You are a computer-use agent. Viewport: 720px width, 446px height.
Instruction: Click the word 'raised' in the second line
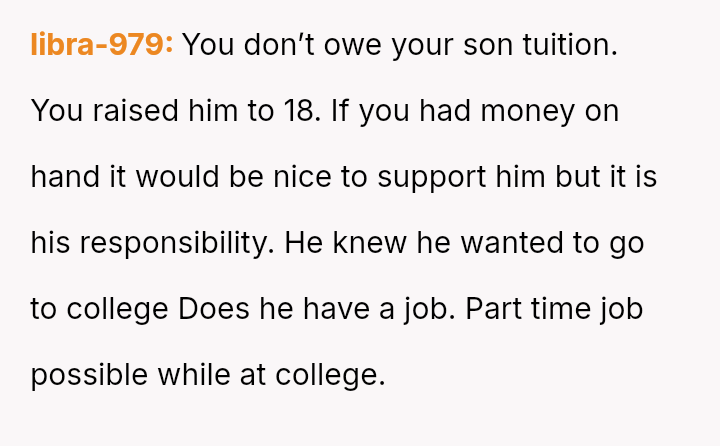(x=135, y=111)
